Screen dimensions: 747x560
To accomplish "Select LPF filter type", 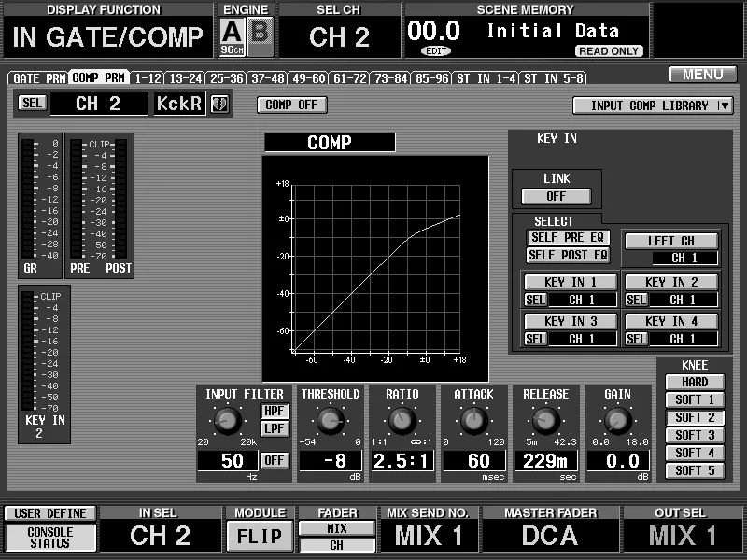I will [x=275, y=428].
